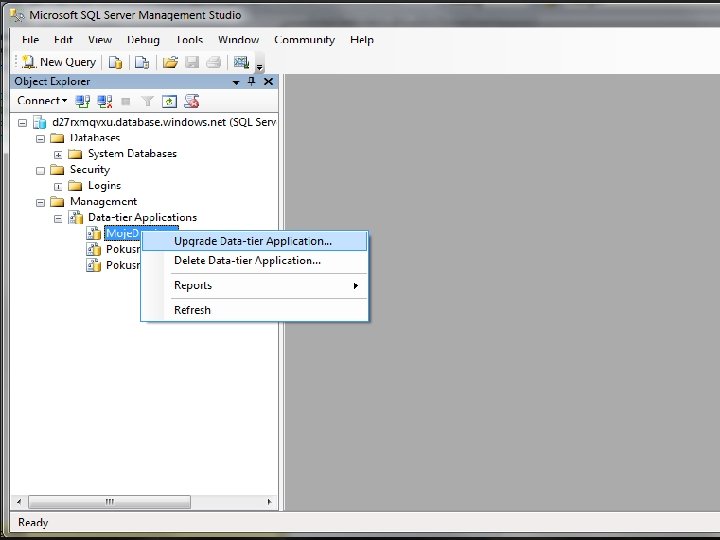Click the scroll left arrow in Object Explorer
The height and width of the screenshot is (540, 720).
pos(19,501)
